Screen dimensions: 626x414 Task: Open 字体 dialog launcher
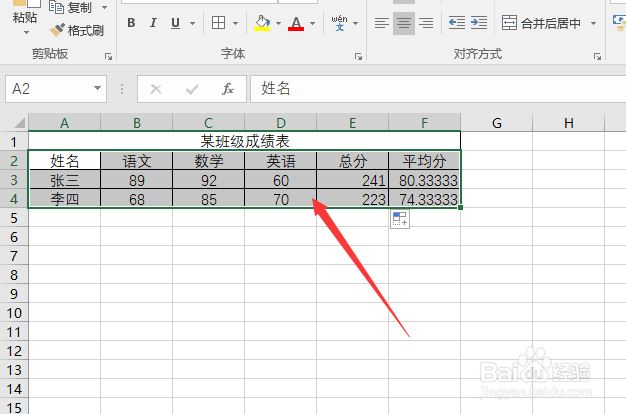coord(358,56)
